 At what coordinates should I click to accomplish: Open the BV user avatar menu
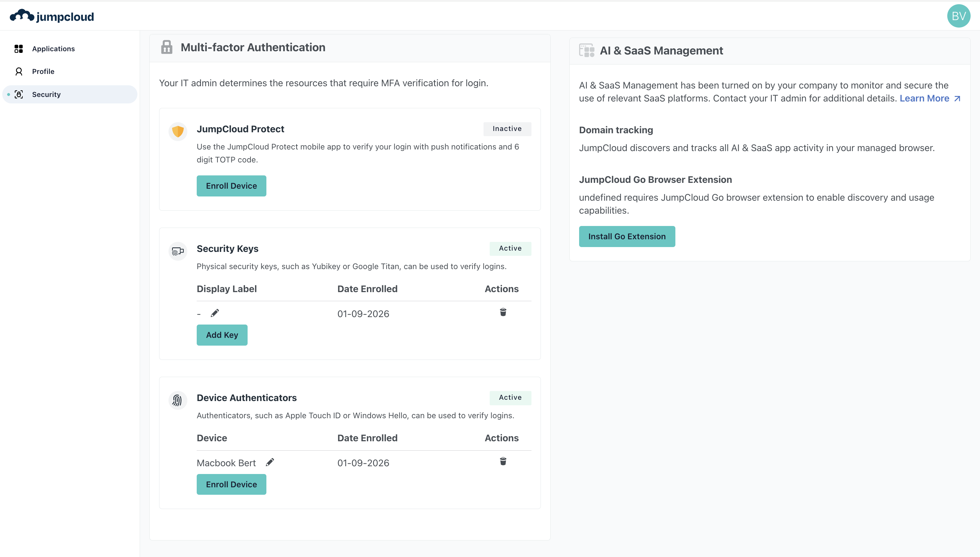[958, 16]
